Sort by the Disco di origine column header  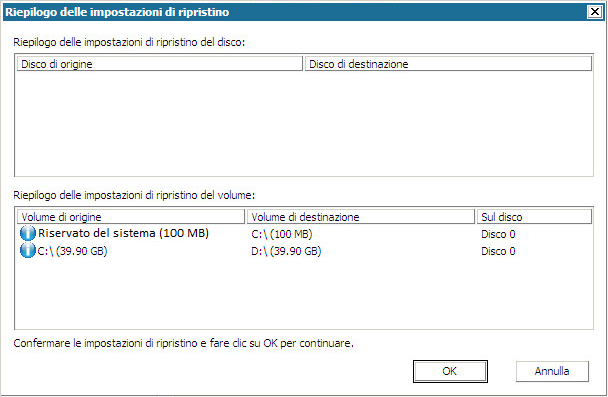[x=159, y=64]
